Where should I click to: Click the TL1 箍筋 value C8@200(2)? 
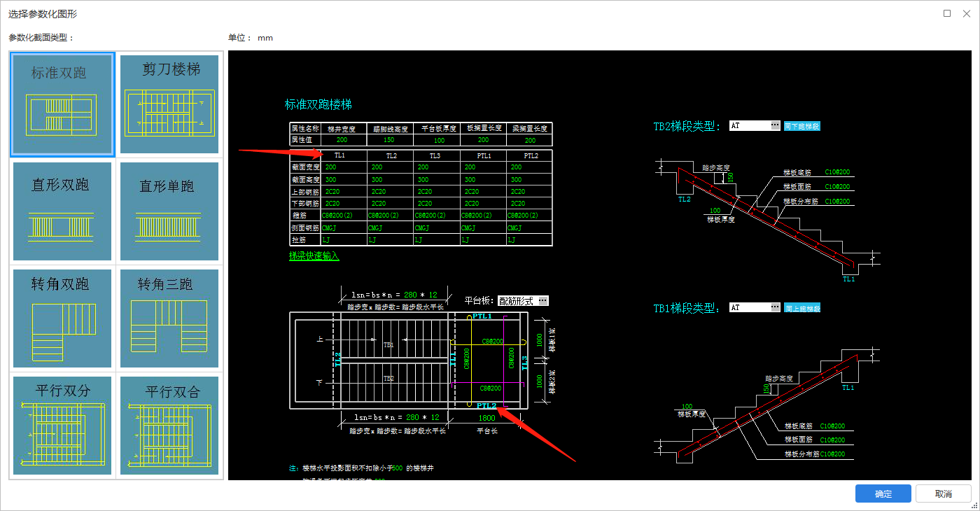coord(338,215)
